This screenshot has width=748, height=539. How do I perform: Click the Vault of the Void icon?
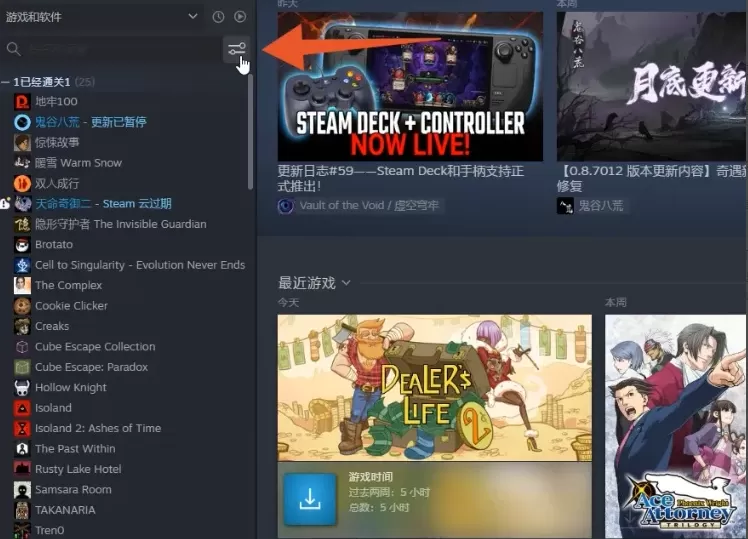point(285,206)
